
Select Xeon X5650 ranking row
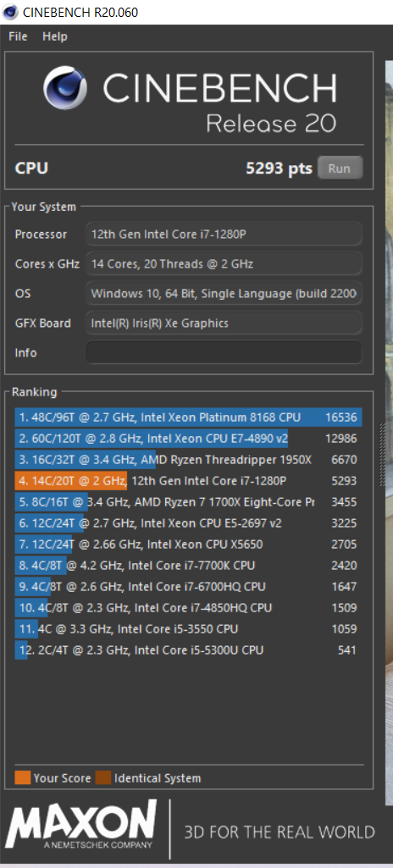188,545
